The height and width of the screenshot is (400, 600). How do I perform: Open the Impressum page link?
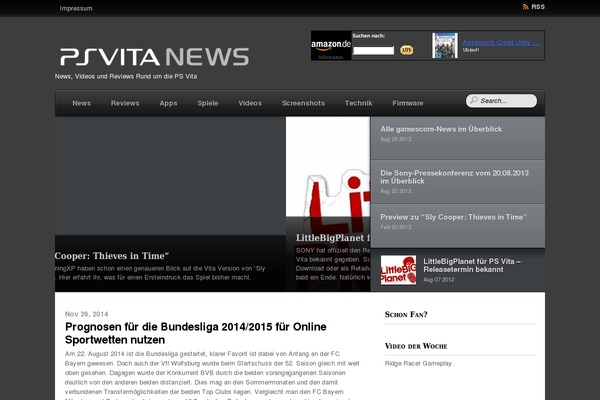click(76, 8)
